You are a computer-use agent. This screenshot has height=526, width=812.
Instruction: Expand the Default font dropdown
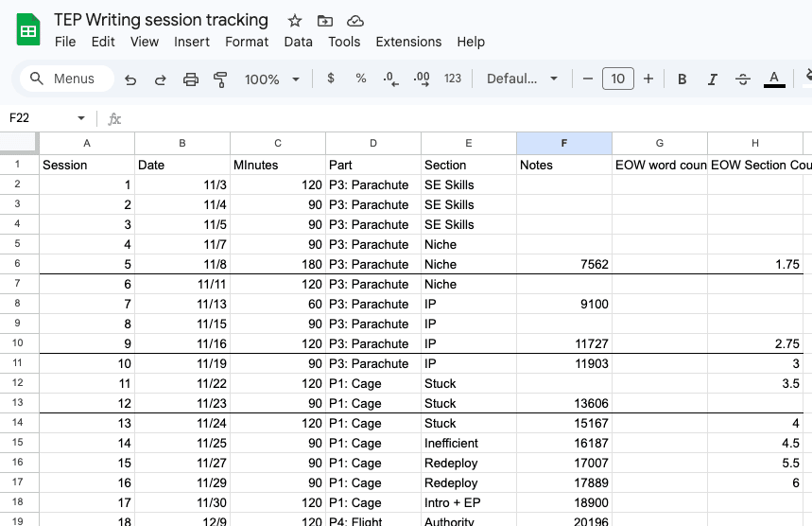coord(523,79)
